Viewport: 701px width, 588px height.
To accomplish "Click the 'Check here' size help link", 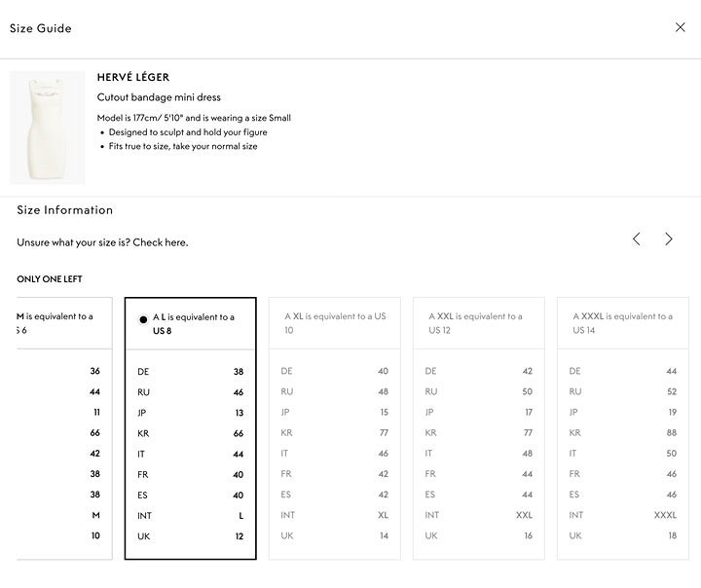I will [x=160, y=242].
